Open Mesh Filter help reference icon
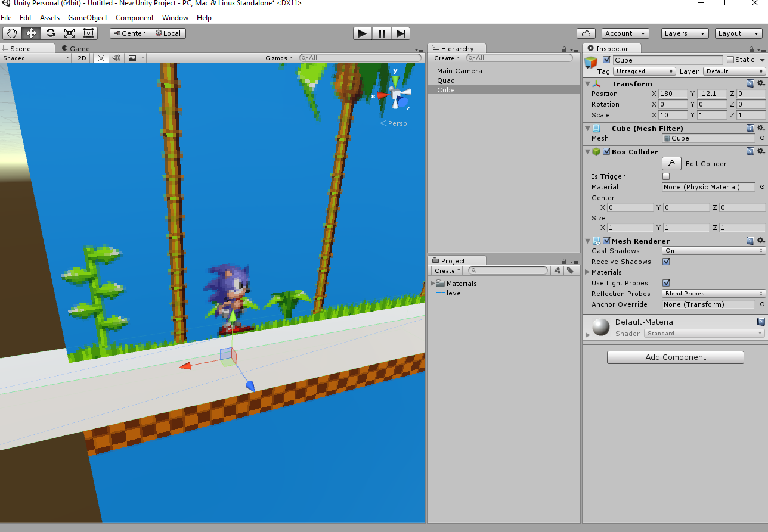768x532 pixels. point(751,128)
